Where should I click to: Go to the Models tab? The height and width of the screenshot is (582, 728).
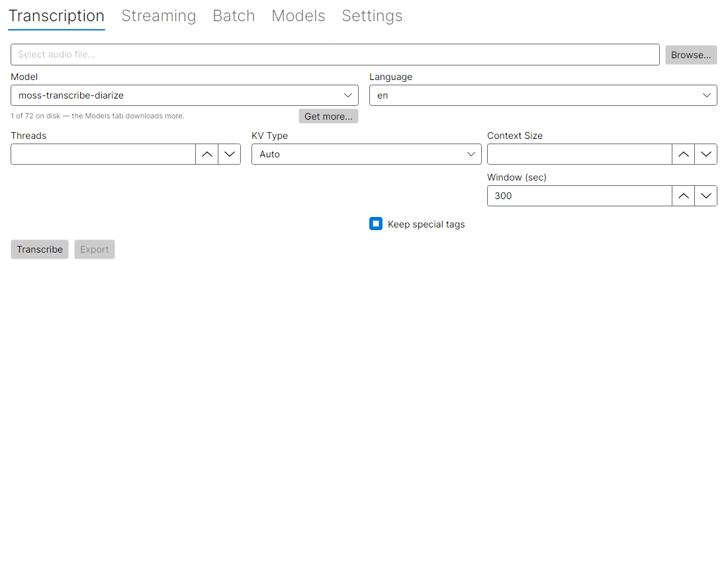pyautogui.click(x=298, y=16)
